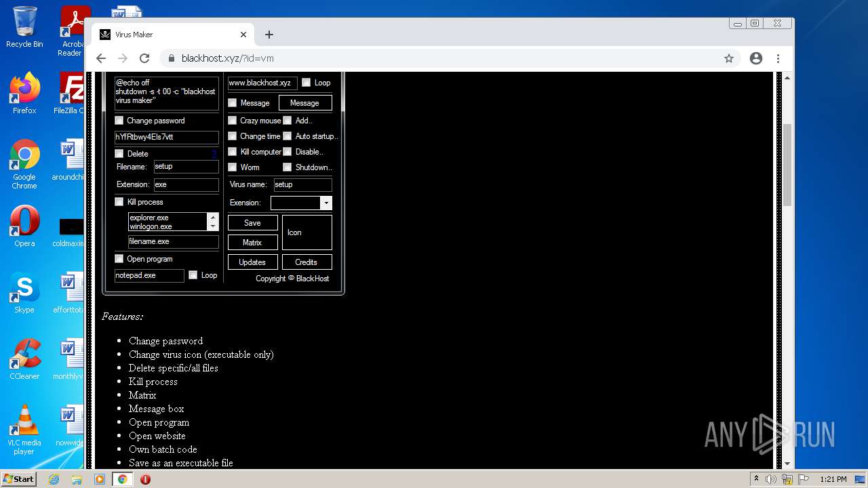Click the Icon box button
Screen dimensions: 868x488
(x=307, y=232)
